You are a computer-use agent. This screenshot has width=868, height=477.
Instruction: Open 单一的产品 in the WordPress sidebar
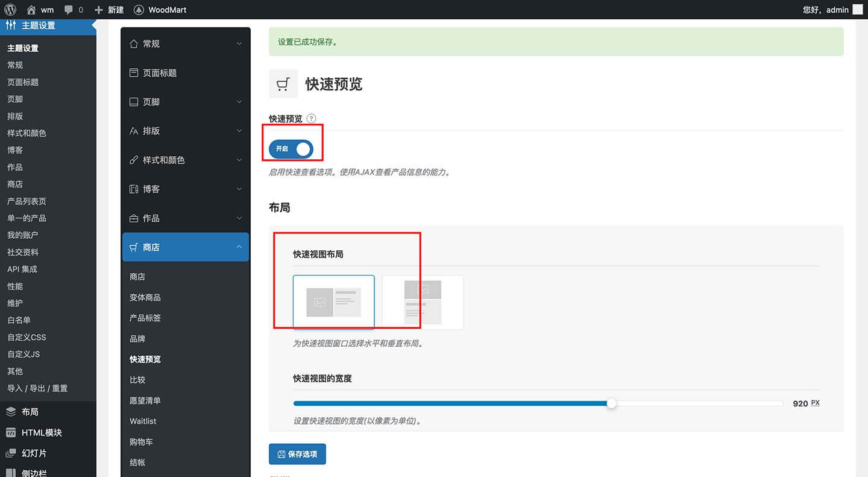(27, 218)
